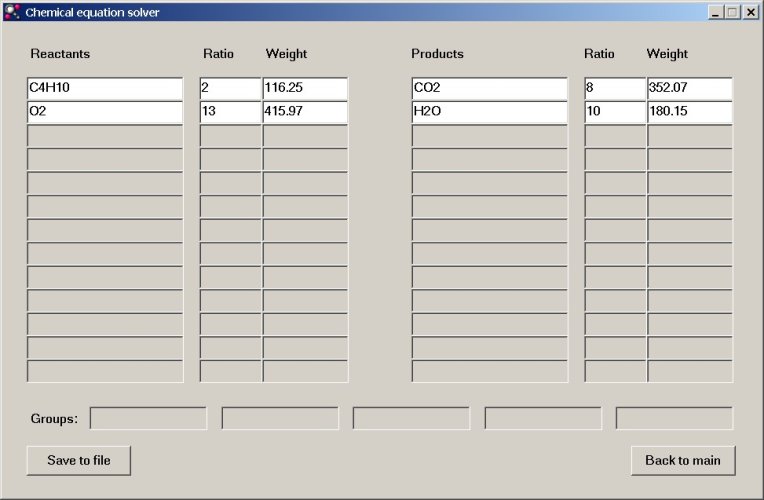Select the H2O product field

click(x=490, y=112)
